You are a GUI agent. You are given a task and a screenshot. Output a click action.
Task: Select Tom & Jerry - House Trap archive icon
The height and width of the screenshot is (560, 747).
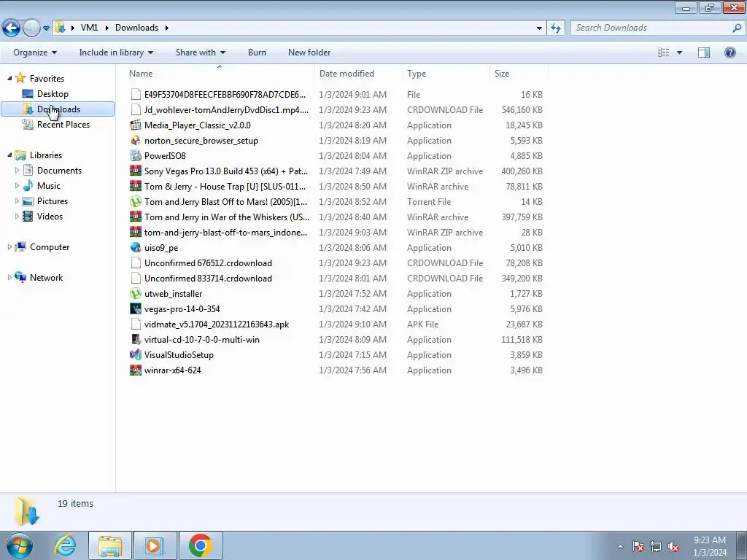point(135,186)
